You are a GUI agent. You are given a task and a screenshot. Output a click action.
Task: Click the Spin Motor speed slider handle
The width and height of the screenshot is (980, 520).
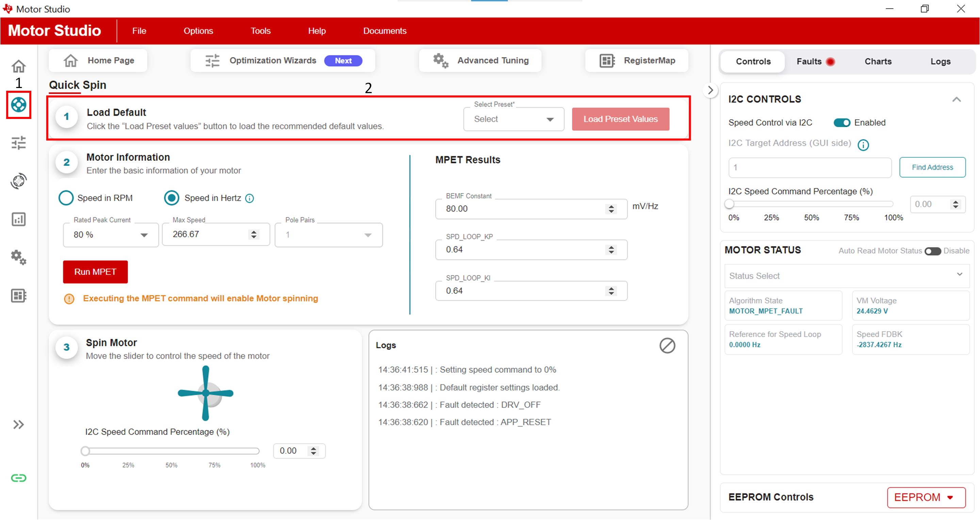tap(85, 451)
